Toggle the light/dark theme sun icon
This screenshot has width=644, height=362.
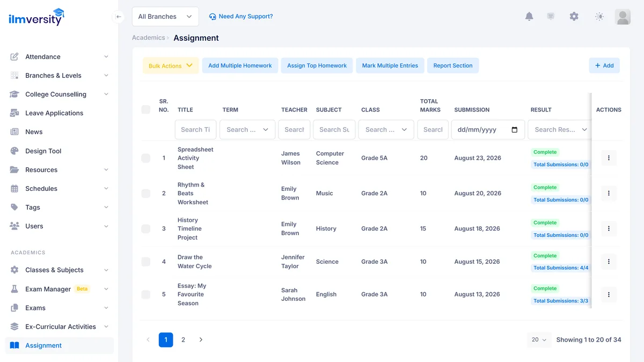point(599,17)
